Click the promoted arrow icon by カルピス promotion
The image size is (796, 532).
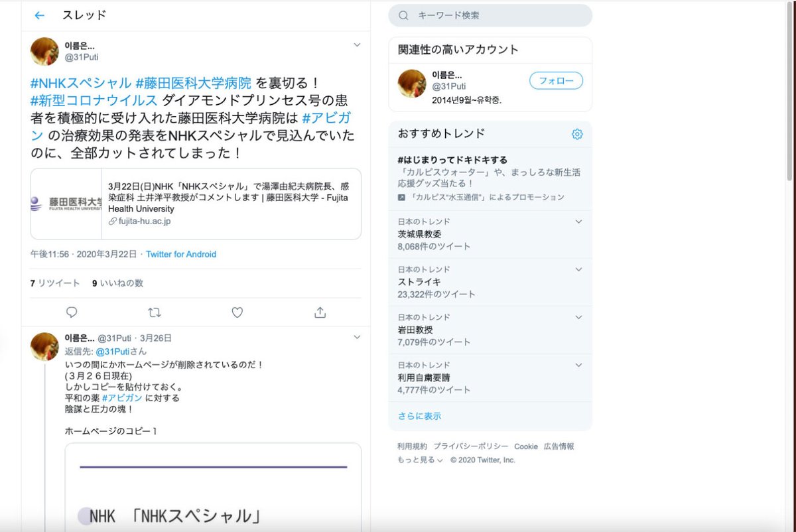pos(401,198)
